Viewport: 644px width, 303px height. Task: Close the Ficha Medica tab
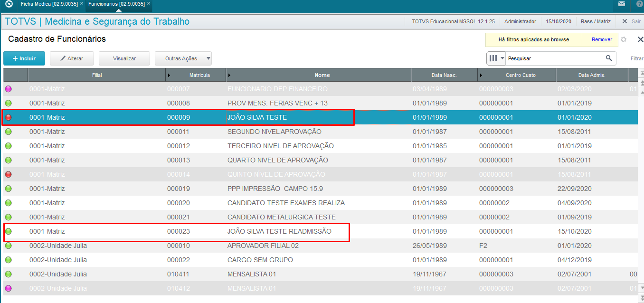[x=82, y=3]
